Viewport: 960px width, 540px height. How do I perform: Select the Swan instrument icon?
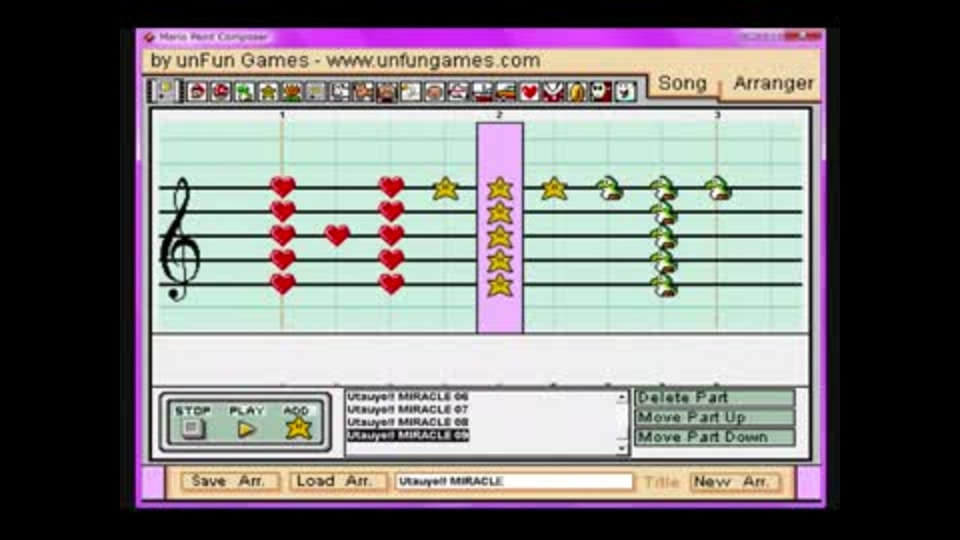[x=411, y=92]
